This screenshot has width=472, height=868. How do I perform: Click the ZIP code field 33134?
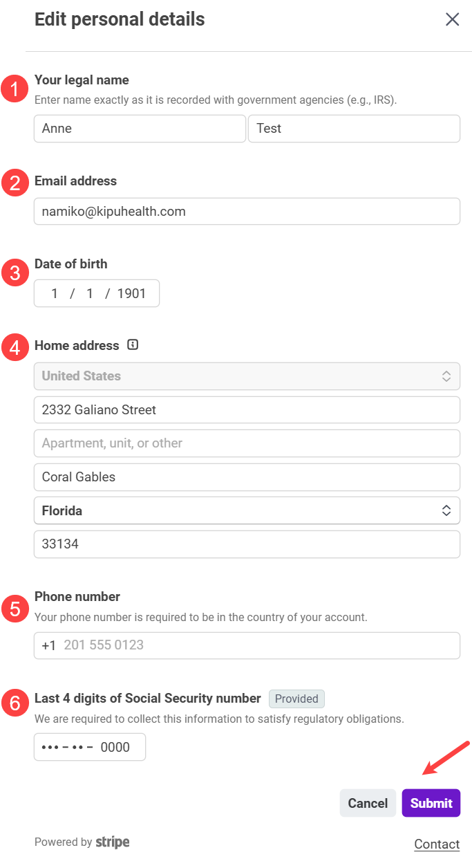[x=247, y=544]
